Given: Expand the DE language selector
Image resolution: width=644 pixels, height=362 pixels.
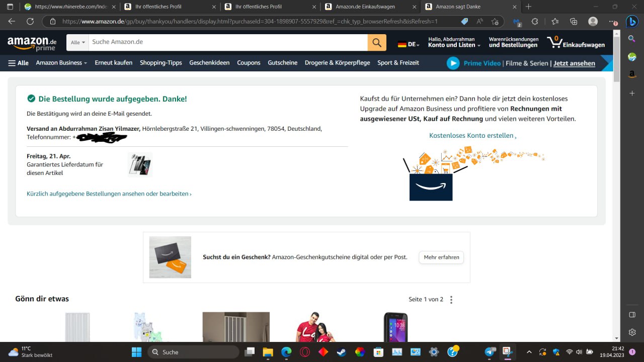Looking at the screenshot, I should (x=408, y=44).
